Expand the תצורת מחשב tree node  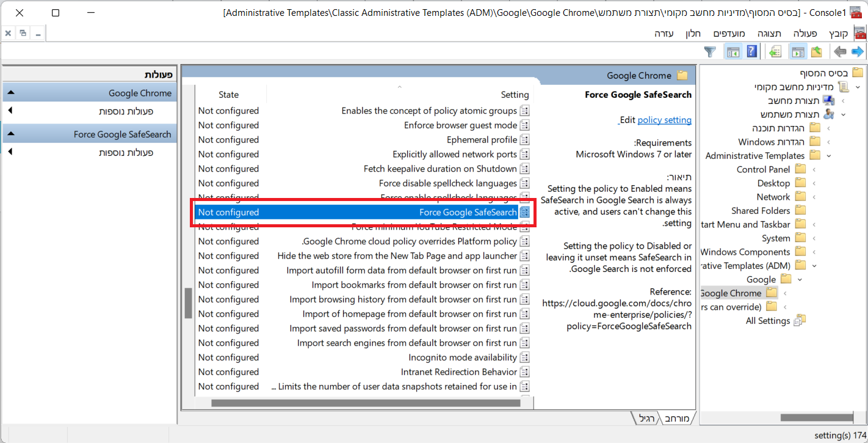pos(843,101)
